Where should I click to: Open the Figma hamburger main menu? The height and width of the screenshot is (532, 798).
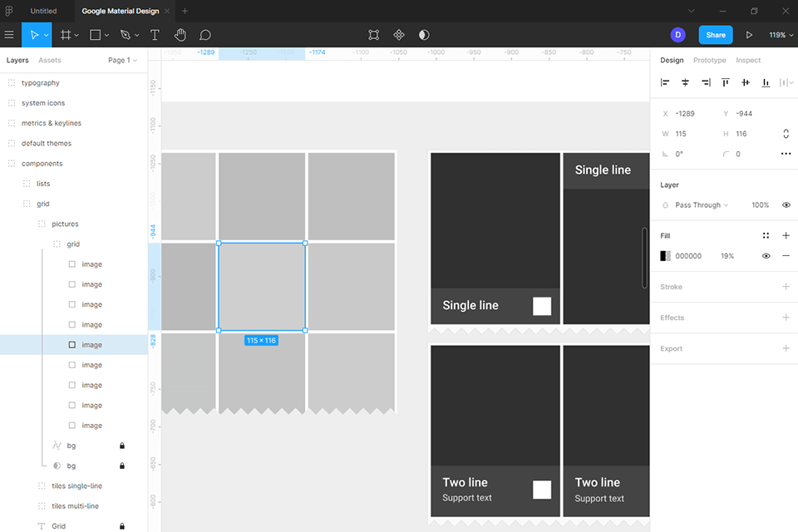coord(9,35)
